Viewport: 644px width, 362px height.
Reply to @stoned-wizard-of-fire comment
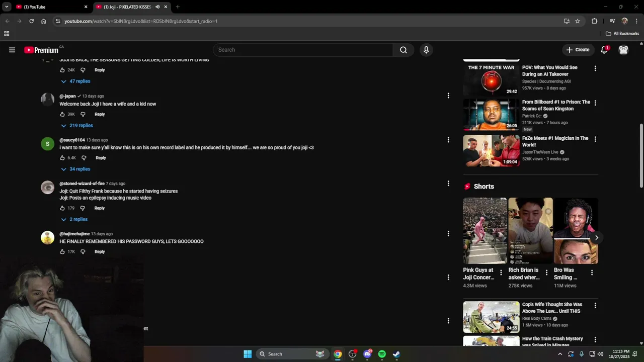100,208
